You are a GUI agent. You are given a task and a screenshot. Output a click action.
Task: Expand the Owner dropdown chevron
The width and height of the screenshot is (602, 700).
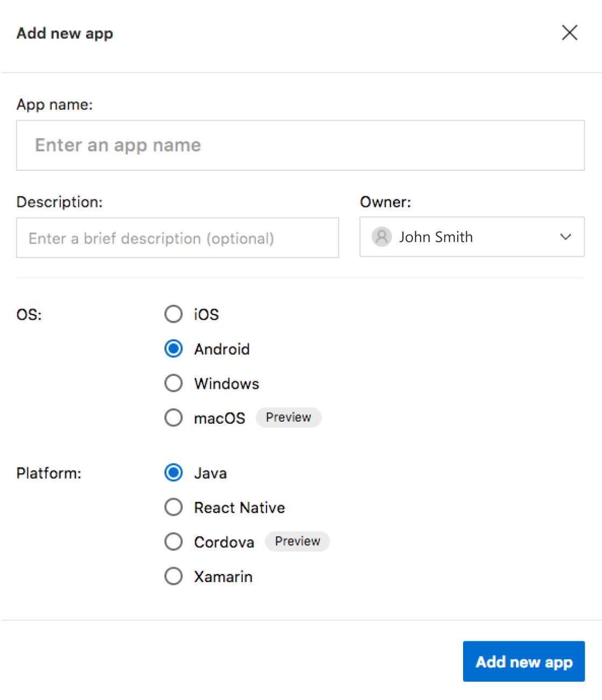(x=565, y=237)
